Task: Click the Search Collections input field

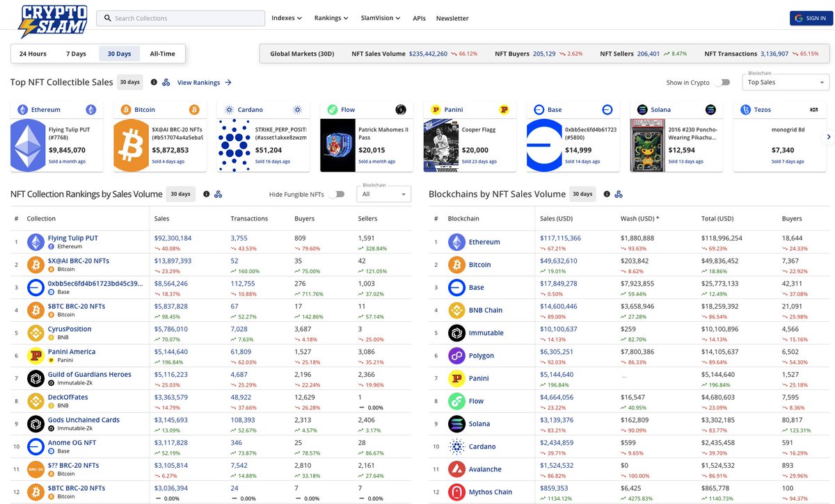Action: point(180,18)
